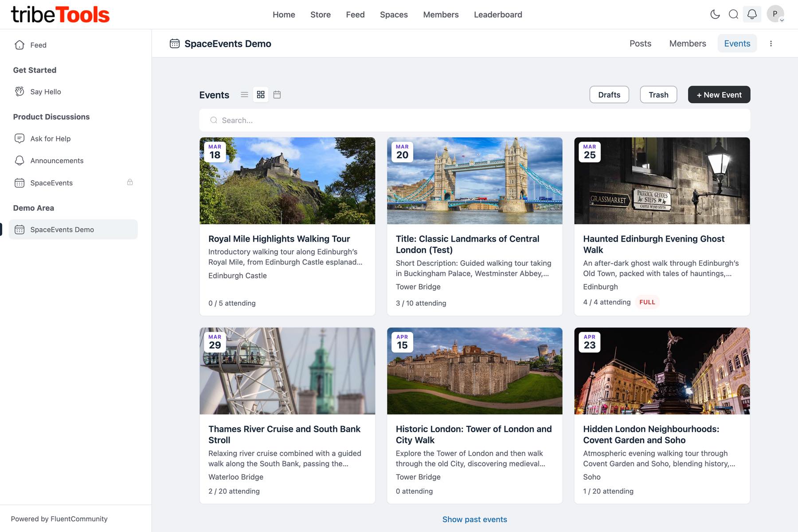
Task: Open Announcements bell in sidebar
Action: (20, 160)
